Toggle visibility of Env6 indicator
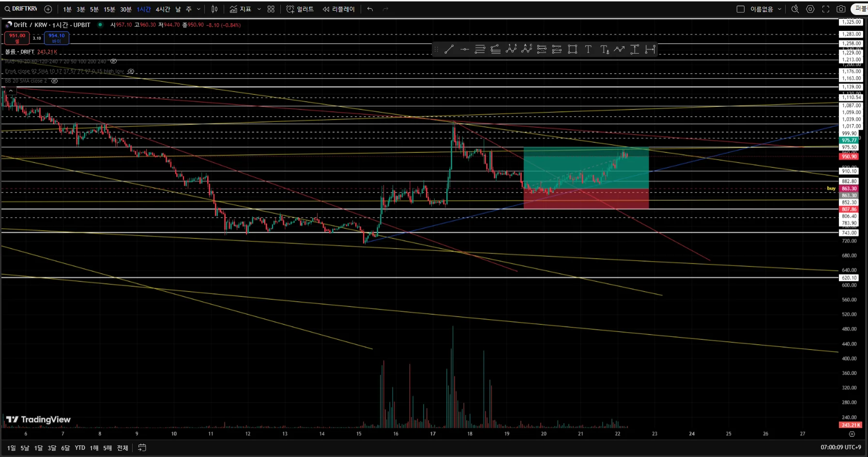The width and height of the screenshot is (868, 457). (131, 71)
